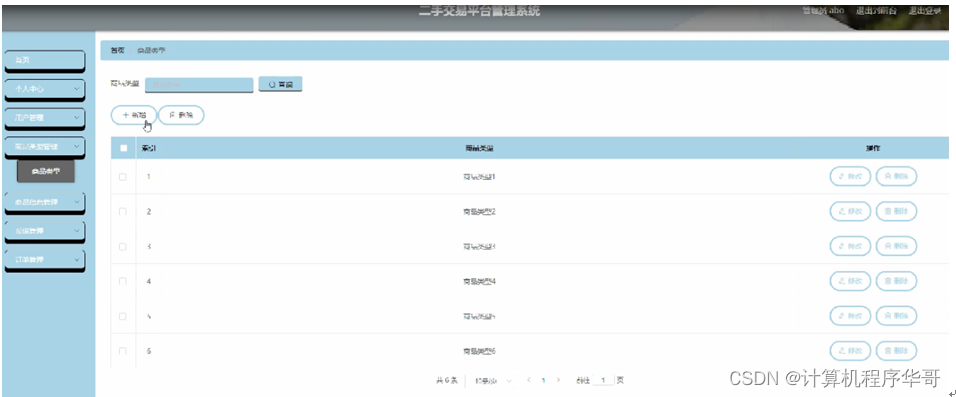Tick the checkbox for row 5

pyautogui.click(x=123, y=317)
